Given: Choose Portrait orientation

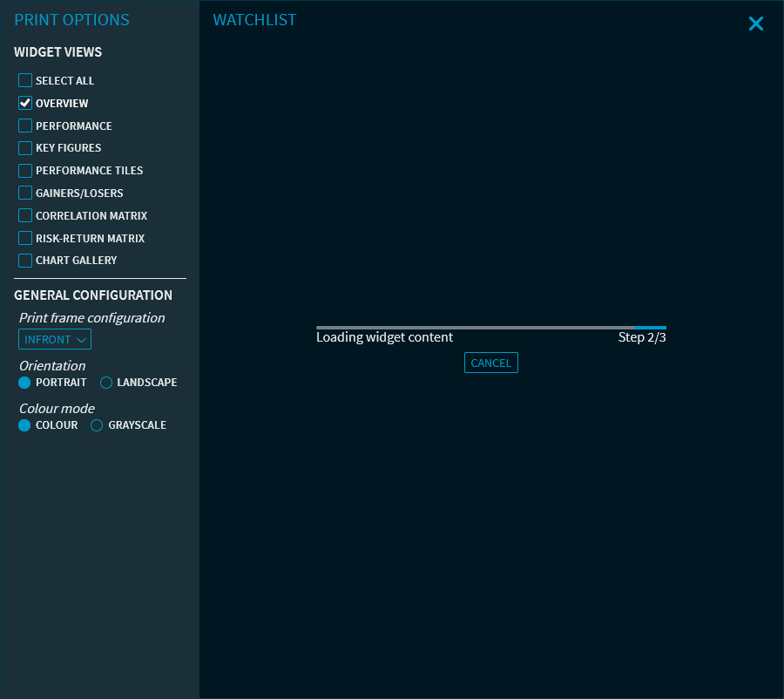Looking at the screenshot, I should click(x=25, y=383).
